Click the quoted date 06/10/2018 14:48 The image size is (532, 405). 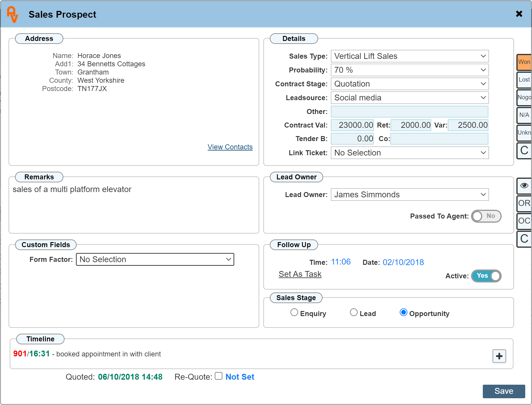[x=130, y=377]
